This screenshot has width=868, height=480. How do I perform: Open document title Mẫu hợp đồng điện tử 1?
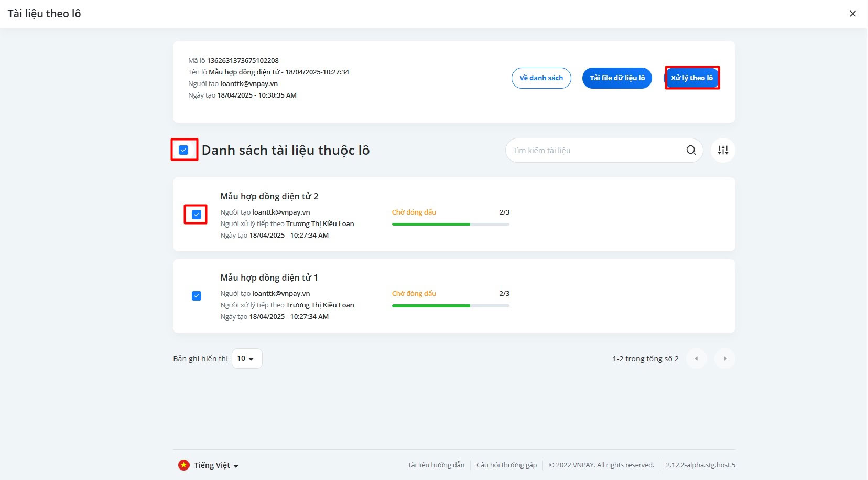coord(269,278)
